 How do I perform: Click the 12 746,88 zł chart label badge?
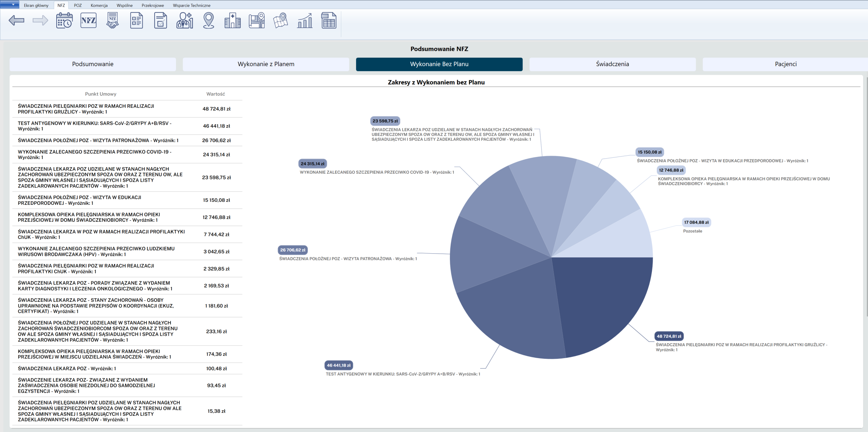671,170
